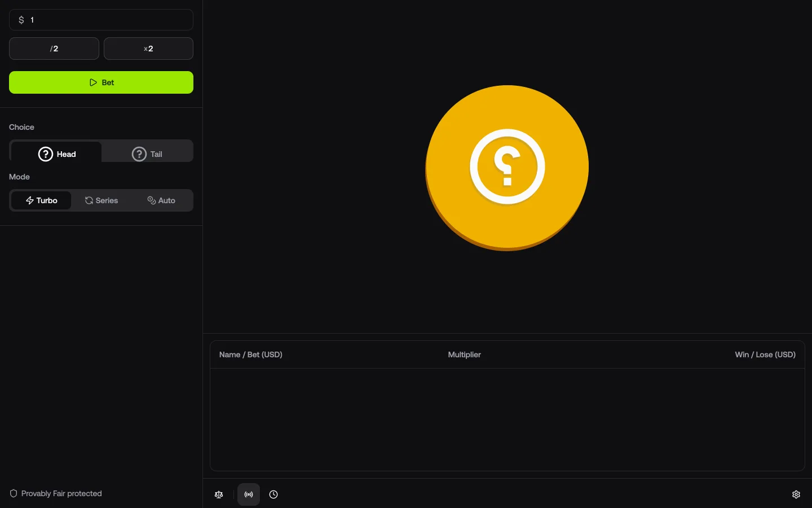This screenshot has width=812, height=508.
Task: Click the Multiplier column header
Action: [464, 354]
